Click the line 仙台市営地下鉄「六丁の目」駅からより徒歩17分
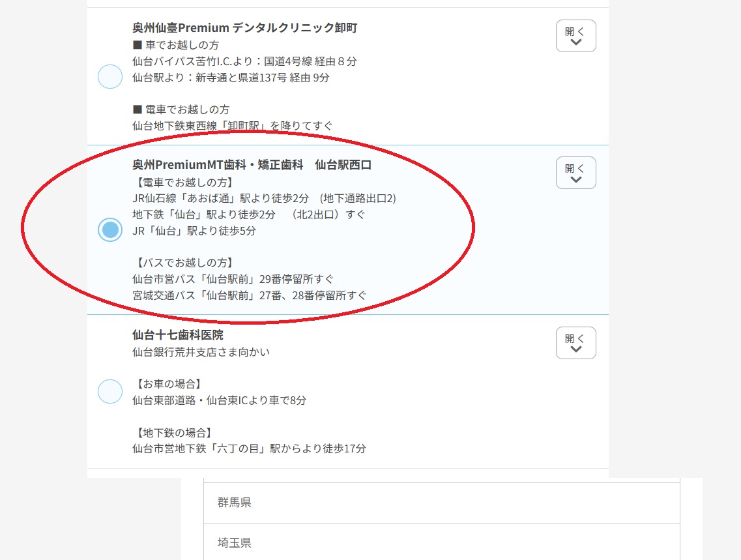Screen dimensions: 741x560 249,449
